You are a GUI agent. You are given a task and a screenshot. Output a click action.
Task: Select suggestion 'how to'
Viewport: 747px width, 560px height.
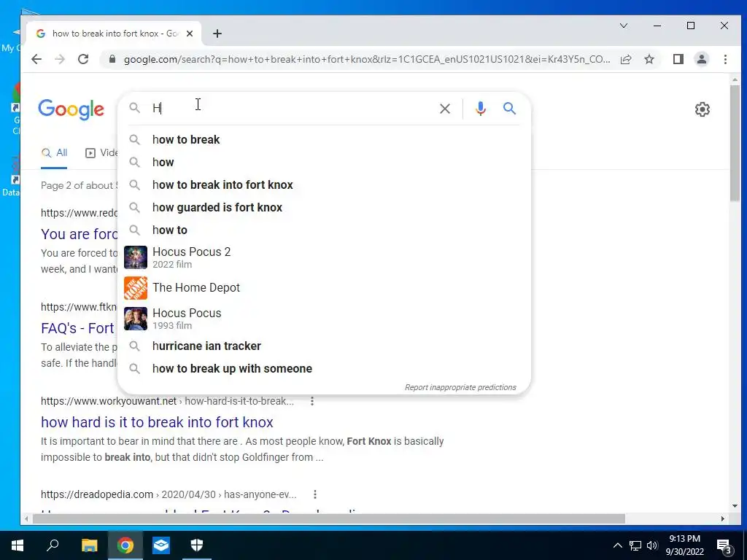[324, 230]
